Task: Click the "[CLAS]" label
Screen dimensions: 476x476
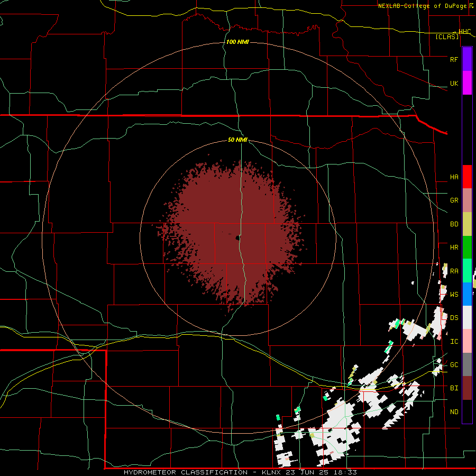Action: tap(447, 36)
